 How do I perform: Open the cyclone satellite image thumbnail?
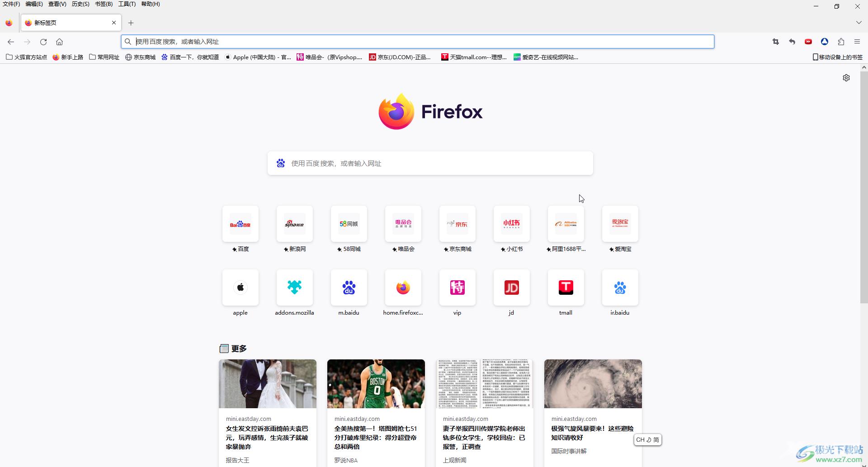point(593,384)
